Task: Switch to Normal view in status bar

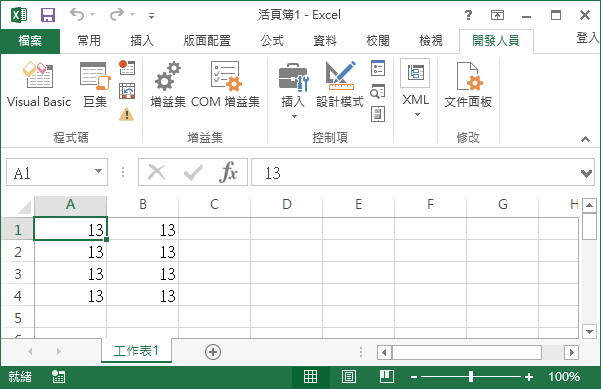Action: coord(310,377)
